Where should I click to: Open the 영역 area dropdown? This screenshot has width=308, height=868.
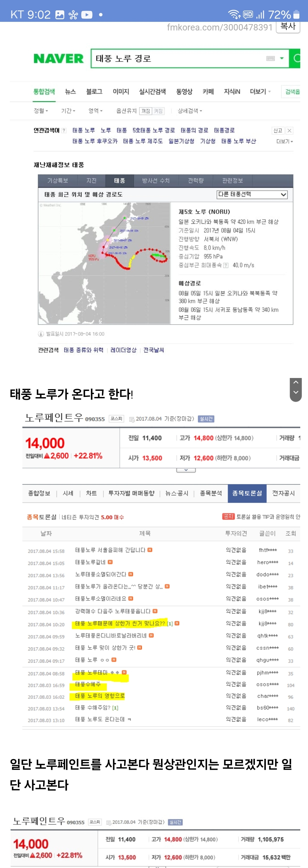tap(95, 111)
